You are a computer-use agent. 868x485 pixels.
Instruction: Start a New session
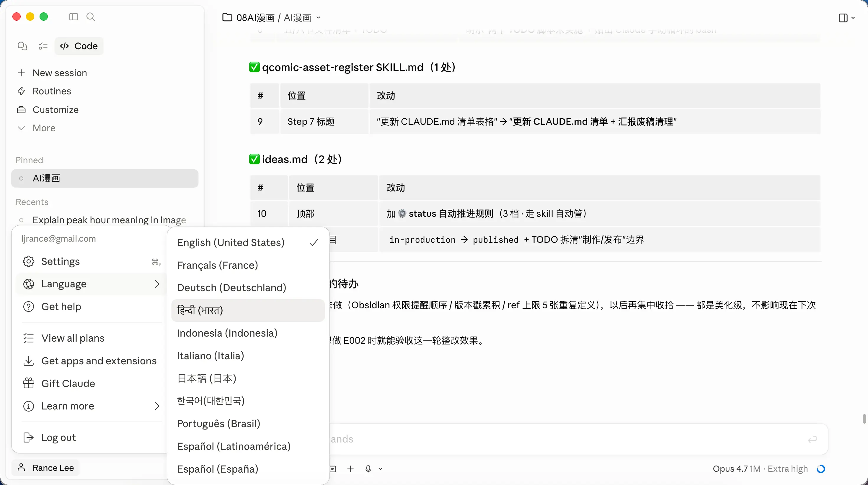[x=60, y=73]
